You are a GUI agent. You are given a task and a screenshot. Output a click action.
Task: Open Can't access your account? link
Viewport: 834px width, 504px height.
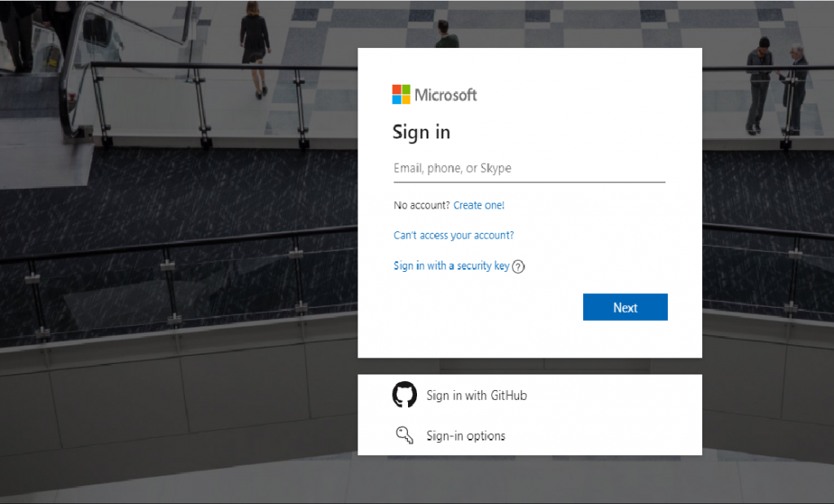(x=454, y=235)
